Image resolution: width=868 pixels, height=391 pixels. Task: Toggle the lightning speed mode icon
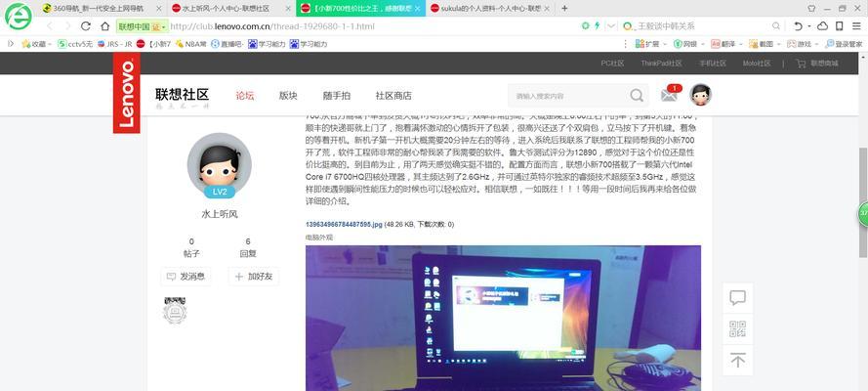(x=597, y=26)
